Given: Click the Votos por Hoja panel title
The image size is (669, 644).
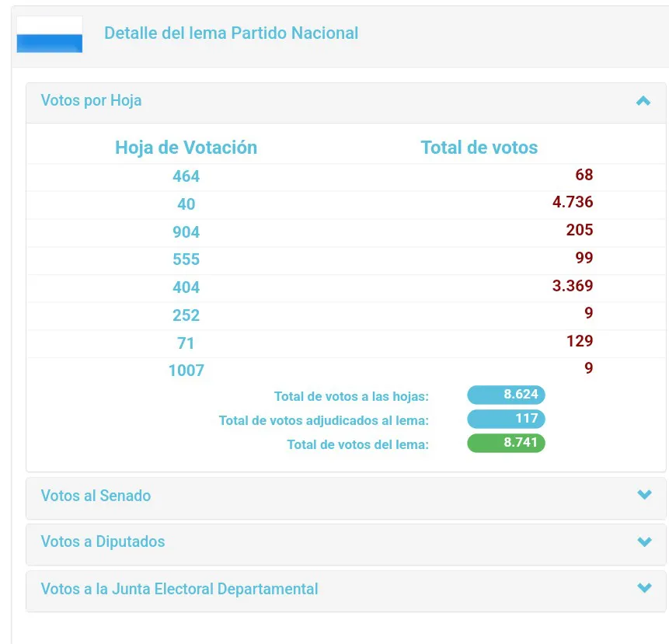Looking at the screenshot, I should pos(91,101).
